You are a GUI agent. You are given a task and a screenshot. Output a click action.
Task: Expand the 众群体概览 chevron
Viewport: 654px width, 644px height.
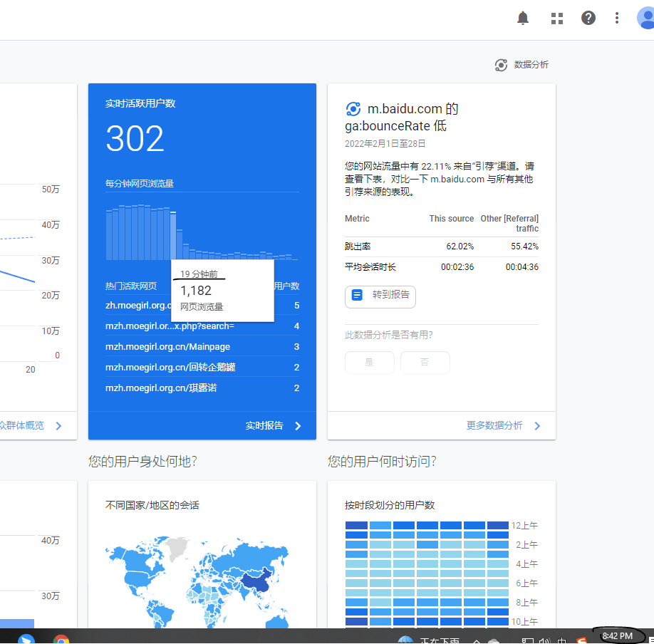click(58, 425)
